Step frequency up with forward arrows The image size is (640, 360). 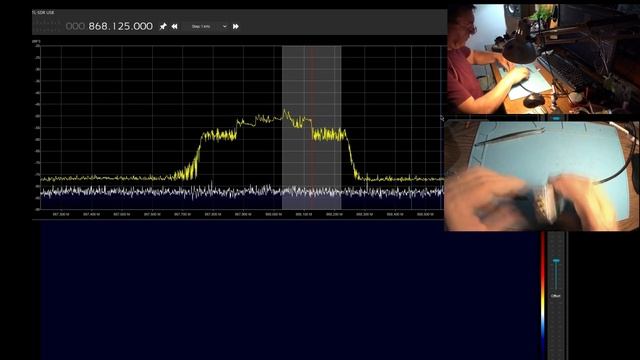point(236,26)
